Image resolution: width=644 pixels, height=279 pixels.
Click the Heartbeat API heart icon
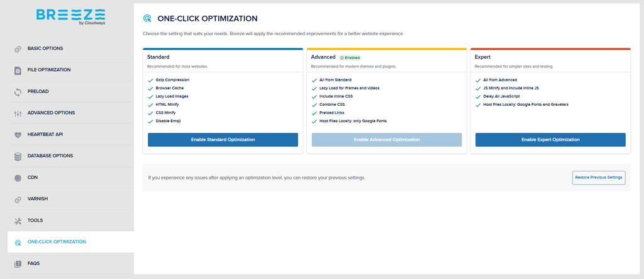click(18, 135)
